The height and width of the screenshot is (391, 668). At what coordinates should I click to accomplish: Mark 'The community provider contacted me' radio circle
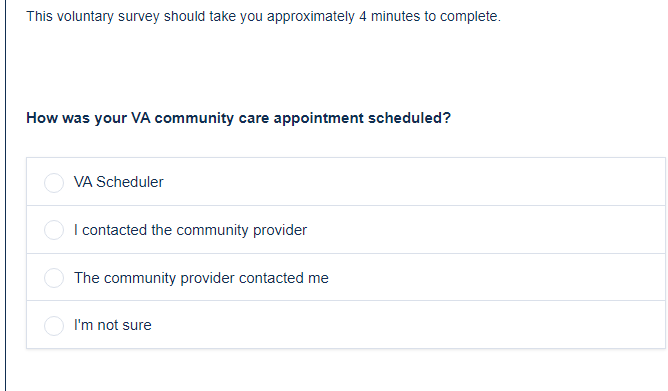click(54, 278)
